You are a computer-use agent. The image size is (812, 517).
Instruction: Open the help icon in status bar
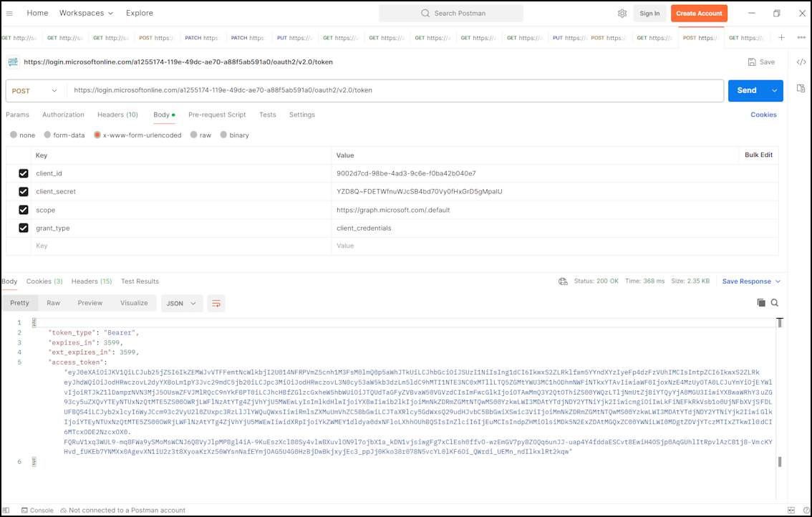point(806,511)
